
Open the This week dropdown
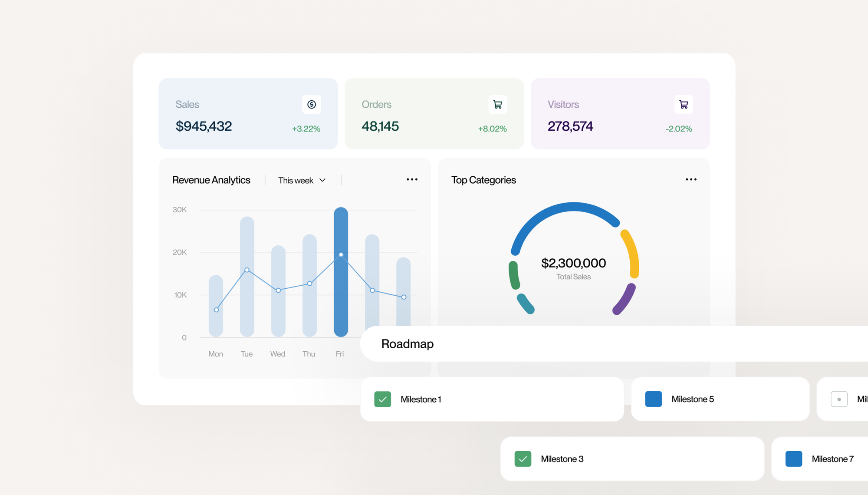[x=302, y=180]
